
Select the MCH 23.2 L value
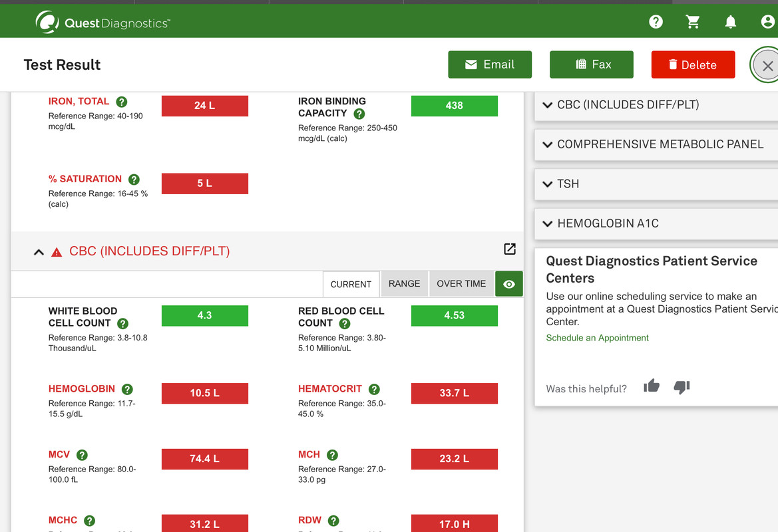[455, 459]
